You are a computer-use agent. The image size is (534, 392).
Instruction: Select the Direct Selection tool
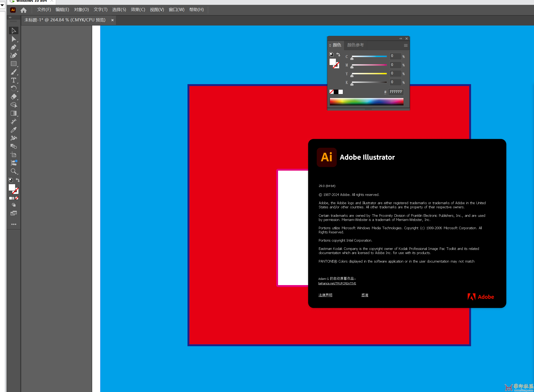point(14,39)
